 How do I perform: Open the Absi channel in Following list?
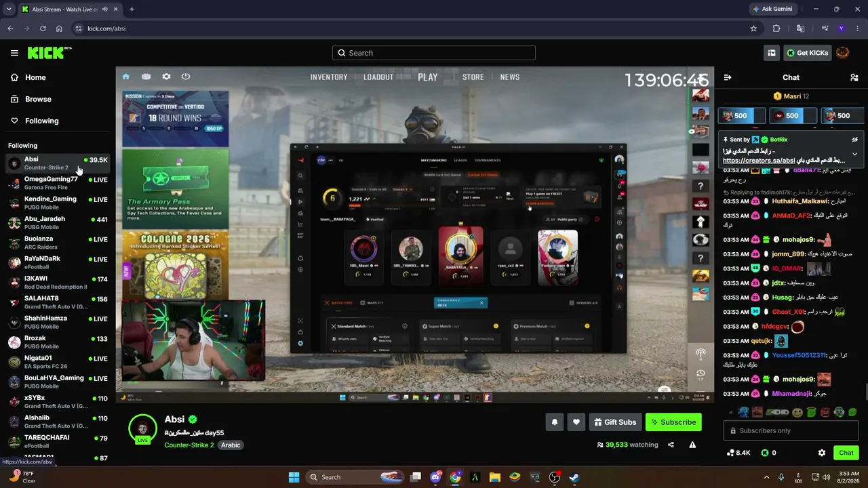58,163
